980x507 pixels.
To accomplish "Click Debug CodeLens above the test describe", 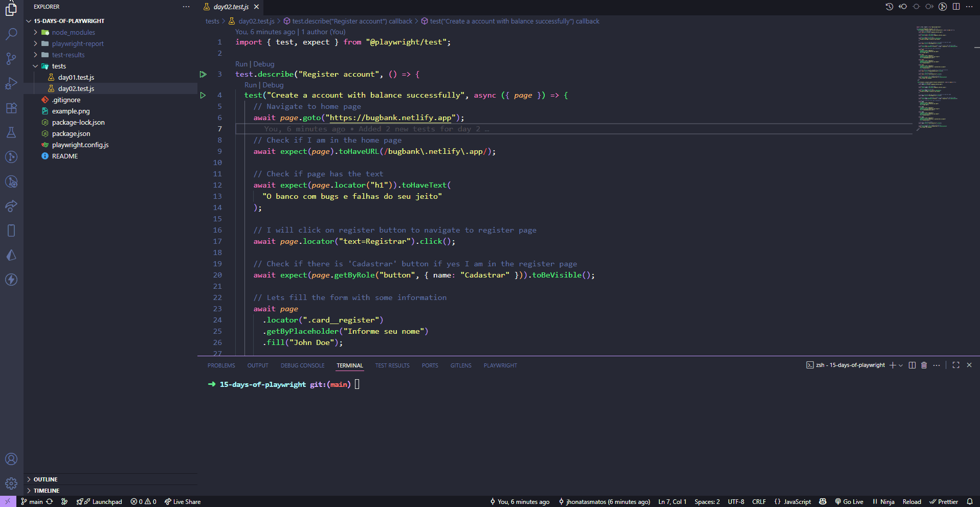I will (264, 64).
